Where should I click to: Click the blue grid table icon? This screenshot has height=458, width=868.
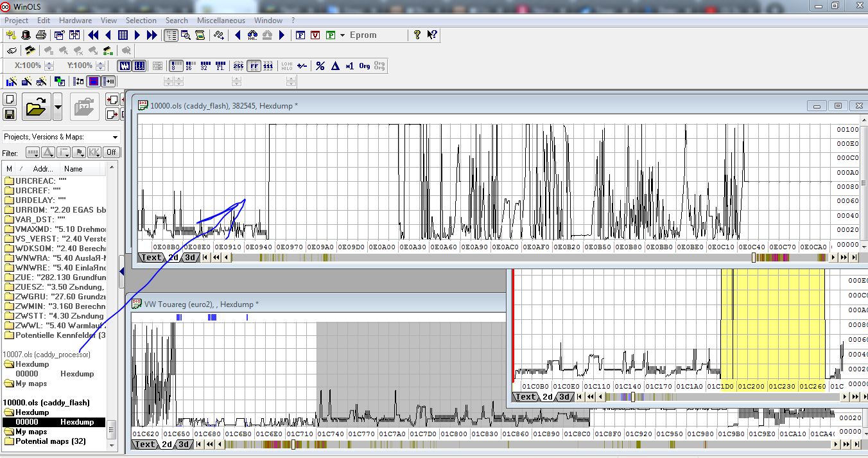coord(123,35)
